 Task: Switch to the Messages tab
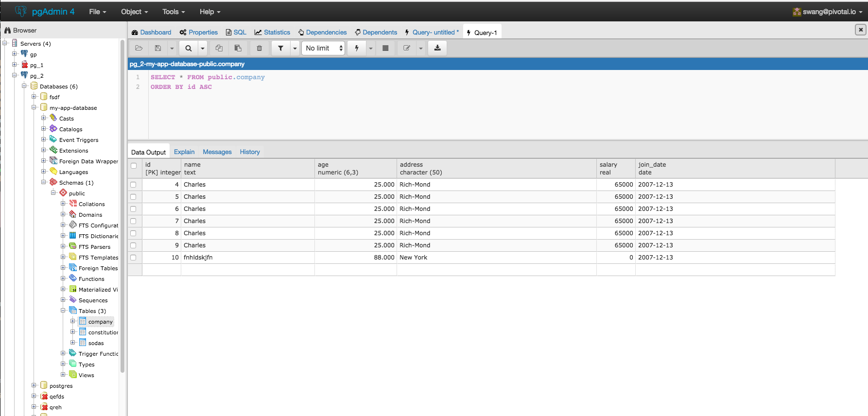click(217, 152)
